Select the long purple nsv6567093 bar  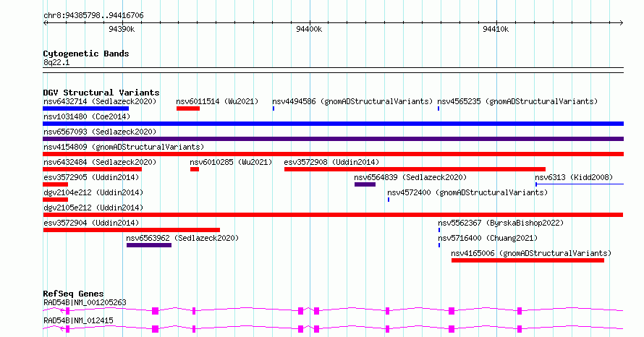coord(334,139)
